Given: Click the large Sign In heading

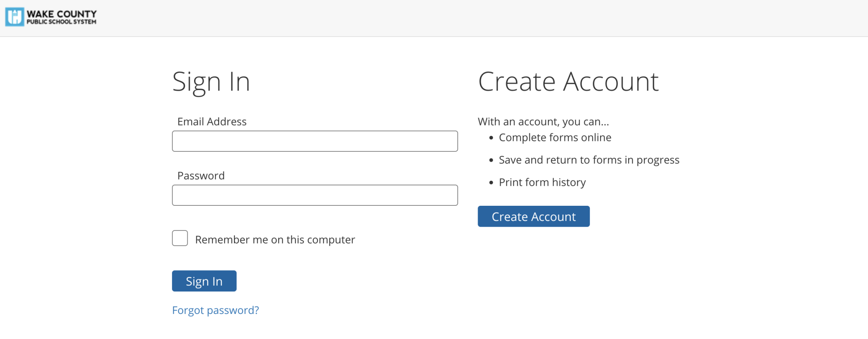Looking at the screenshot, I should click(x=211, y=81).
